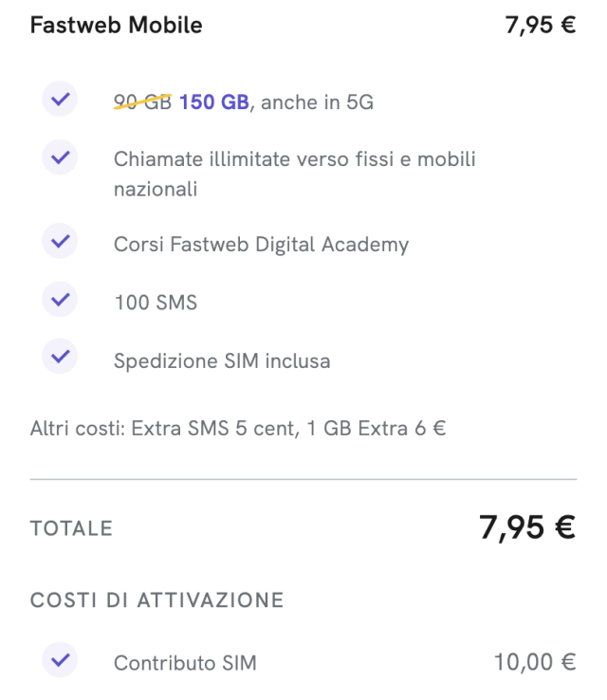Click the COSTI DI ATTIVAZIONE heading
This screenshot has width=607, height=700.
pyautogui.click(x=157, y=600)
